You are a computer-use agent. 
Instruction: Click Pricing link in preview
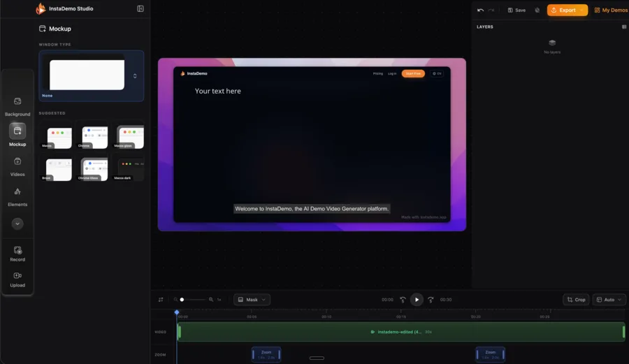(378, 73)
